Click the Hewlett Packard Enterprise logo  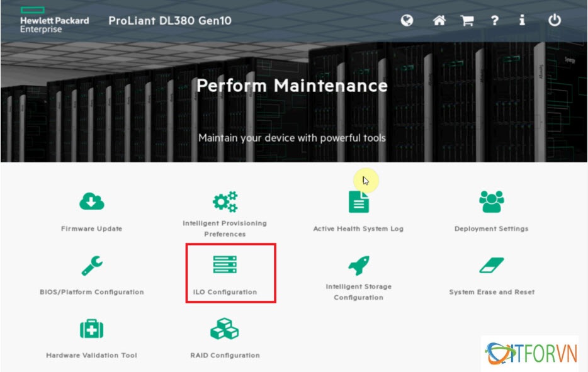tap(54, 20)
